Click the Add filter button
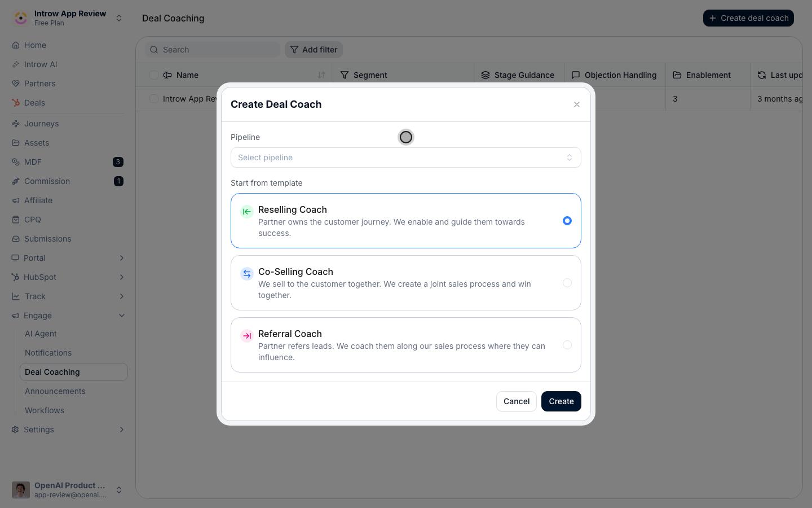The width and height of the screenshot is (812, 508). coord(314,50)
